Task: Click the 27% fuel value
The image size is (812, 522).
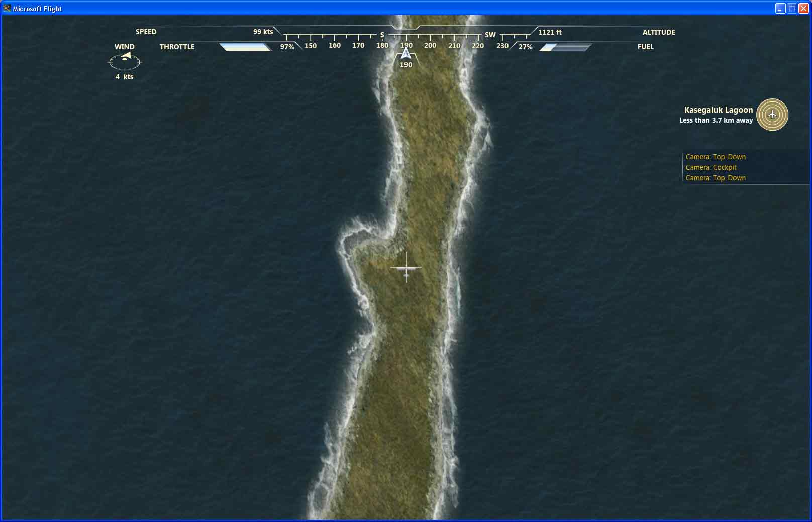Action: 525,47
